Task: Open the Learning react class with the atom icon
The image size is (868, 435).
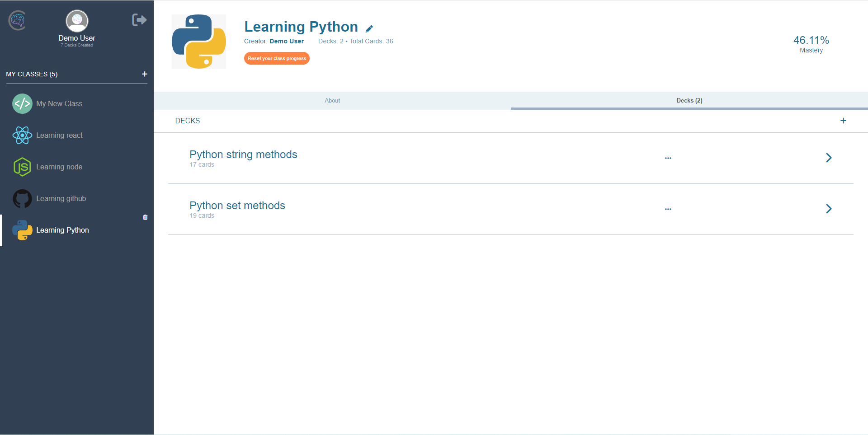Action: point(59,135)
